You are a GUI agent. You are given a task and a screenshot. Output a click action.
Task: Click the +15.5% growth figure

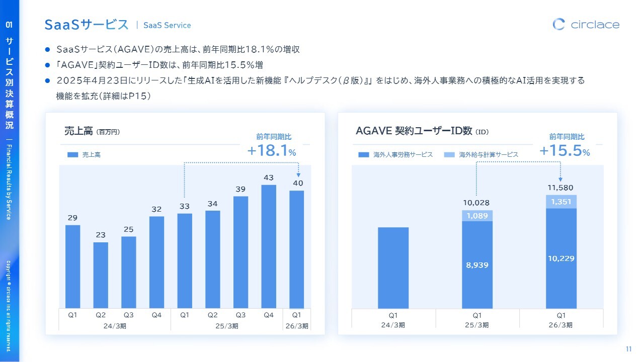pyautogui.click(x=565, y=150)
